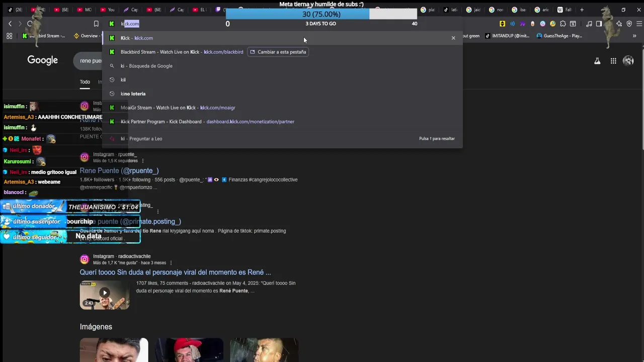Open Google Labs flask icon
644x362 pixels.
point(597,61)
